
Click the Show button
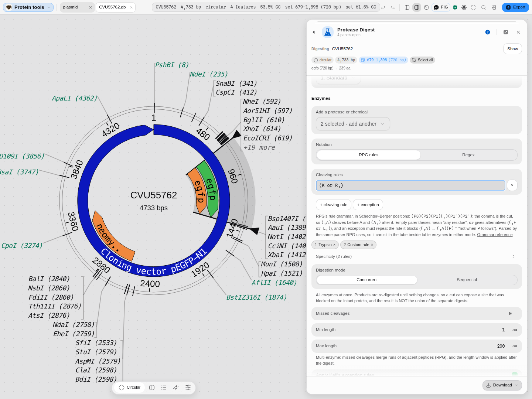tap(512, 49)
